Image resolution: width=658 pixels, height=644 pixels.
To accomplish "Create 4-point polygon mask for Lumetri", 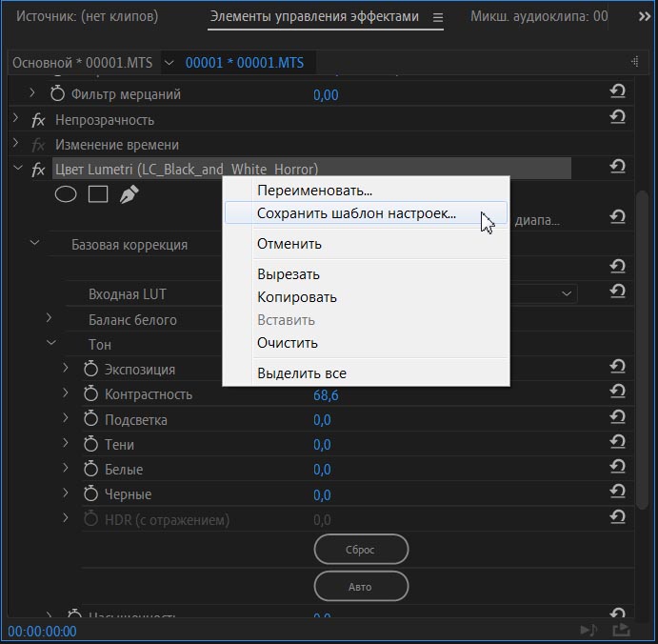I will click(98, 194).
